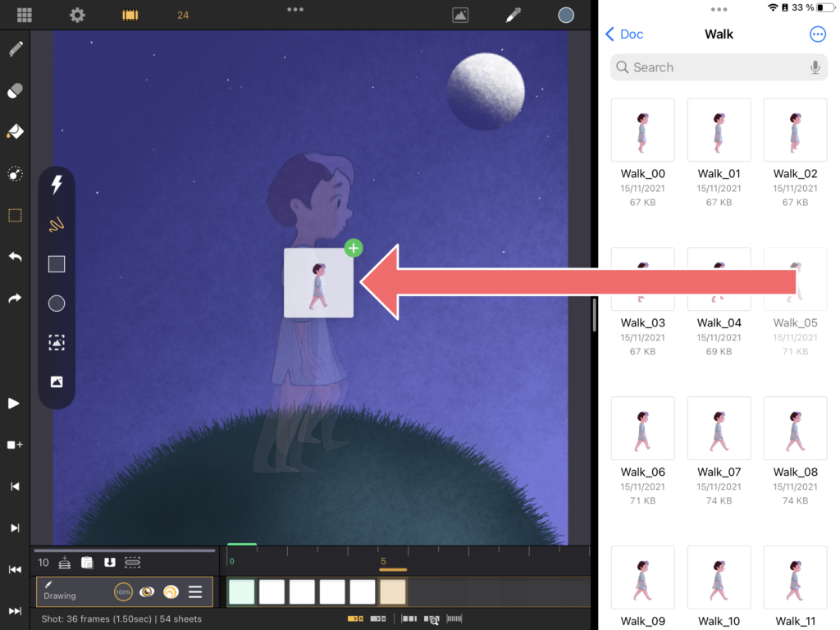Tap the clipboard paste icon in timeline
This screenshot has height=630, width=840.
87,563
